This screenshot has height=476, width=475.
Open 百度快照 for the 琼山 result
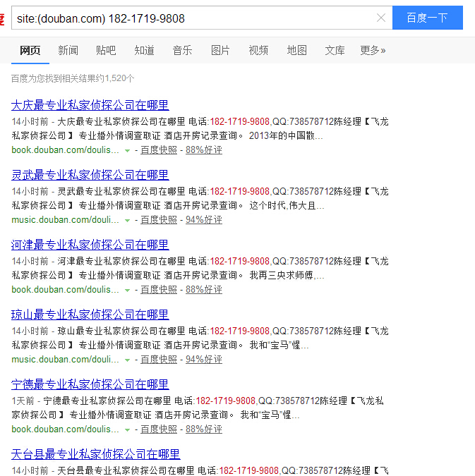tap(159, 360)
